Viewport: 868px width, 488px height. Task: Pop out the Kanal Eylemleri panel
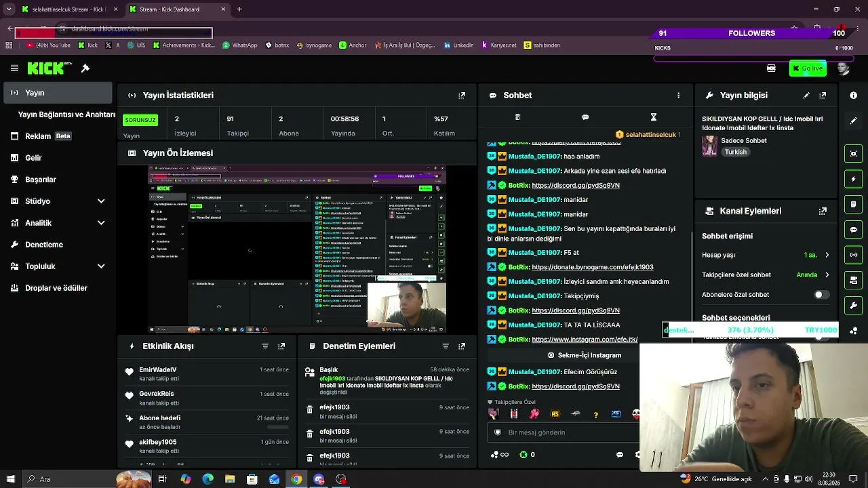(823, 211)
